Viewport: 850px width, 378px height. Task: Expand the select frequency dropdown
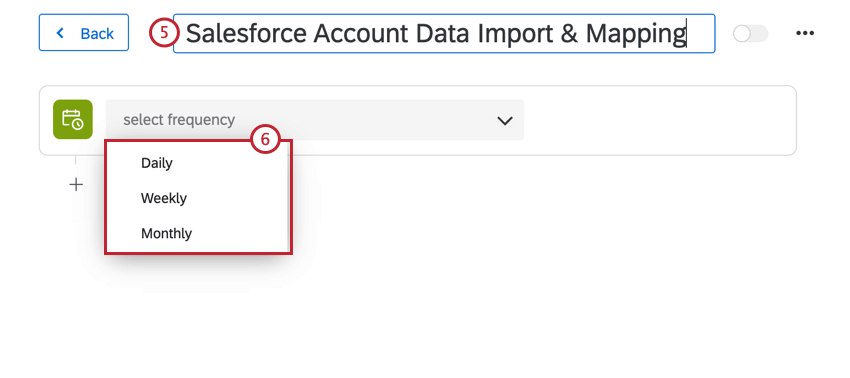[315, 120]
